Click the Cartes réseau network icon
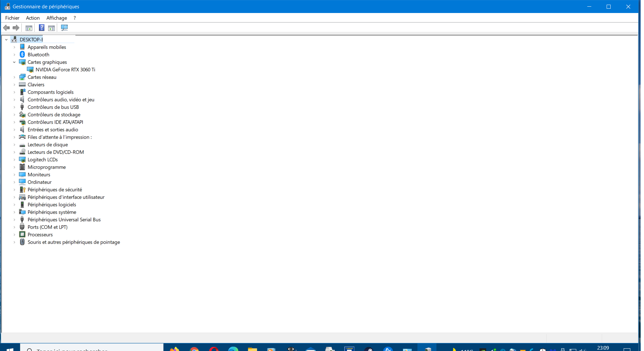 tap(22, 77)
